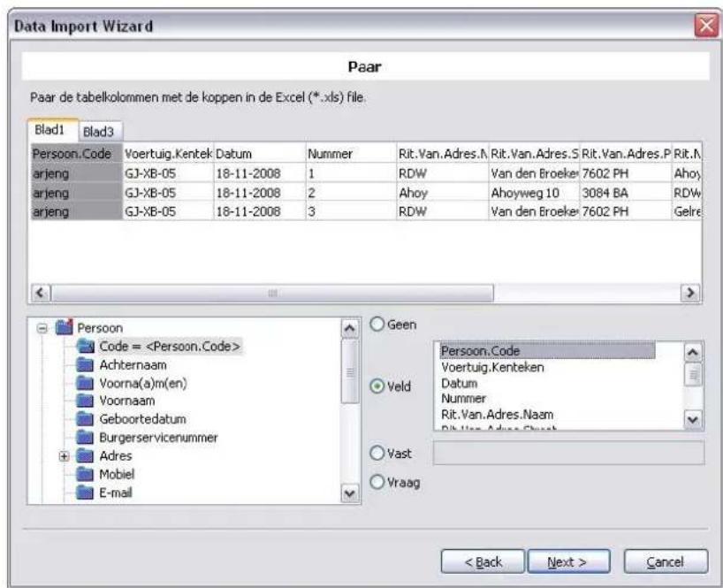The image size is (723, 588).
Task: Click the Voertuig.Kentek column header
Action: 168,154
